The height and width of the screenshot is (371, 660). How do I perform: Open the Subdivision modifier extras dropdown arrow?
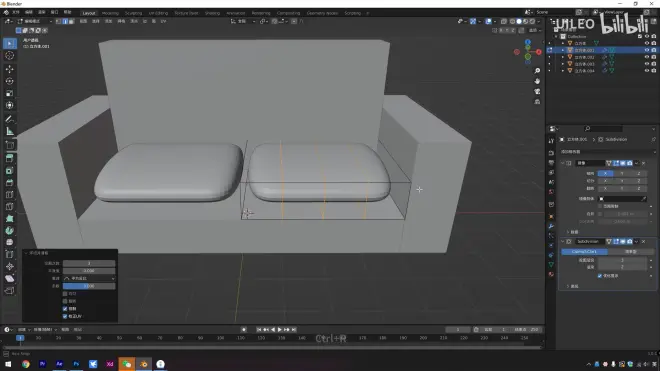click(636, 241)
